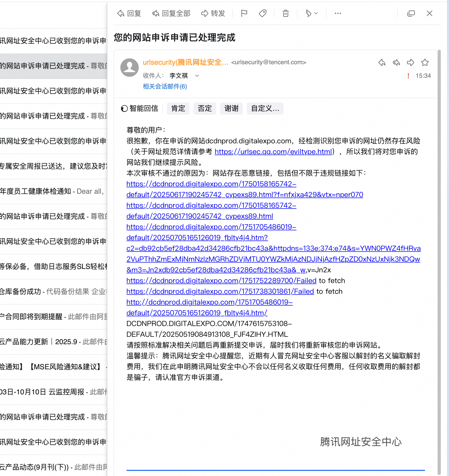Open MSE风险通知&建议 mail in list

[54, 367]
